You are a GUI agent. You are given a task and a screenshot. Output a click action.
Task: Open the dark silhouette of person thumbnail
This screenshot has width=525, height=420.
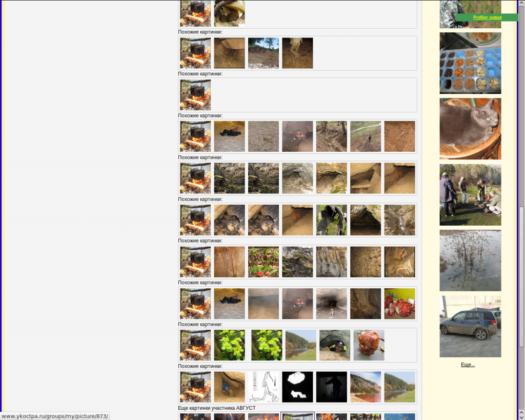[x=331, y=387]
